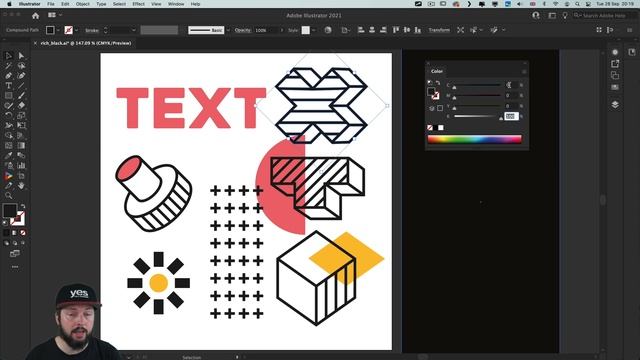Screen dimensions: 640x360
Task: Open the graphic Style dropdown
Action: (313, 30)
